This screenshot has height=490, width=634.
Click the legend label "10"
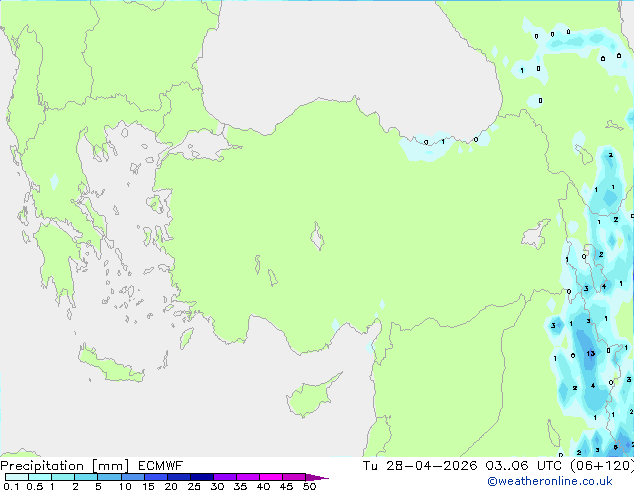(125, 486)
